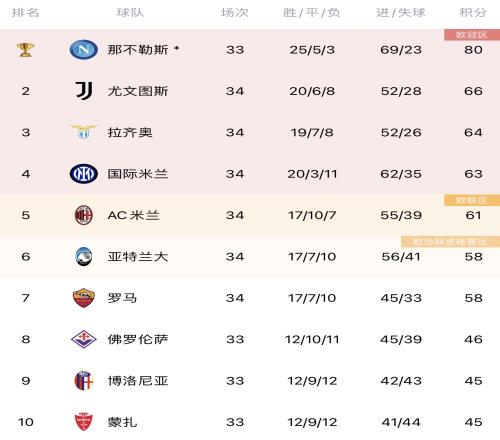Open team name 尤文图斯
500x440 pixels.
(138, 91)
